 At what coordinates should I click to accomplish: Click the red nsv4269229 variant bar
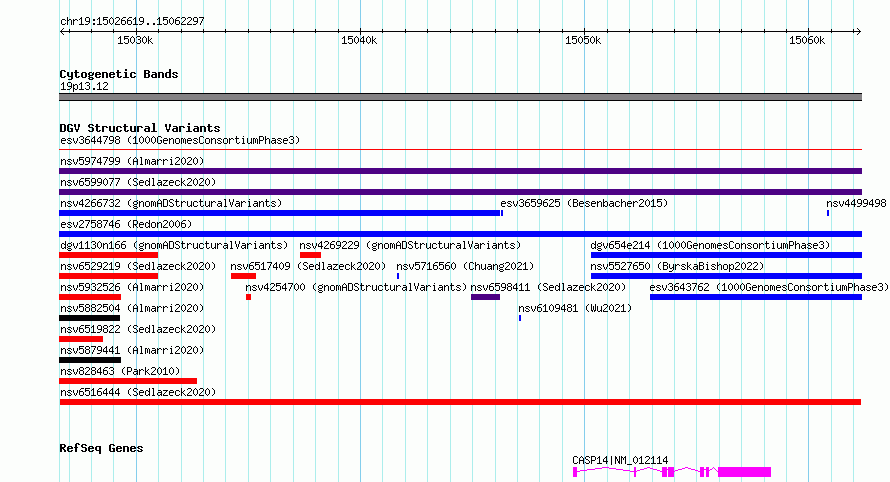tap(310, 255)
